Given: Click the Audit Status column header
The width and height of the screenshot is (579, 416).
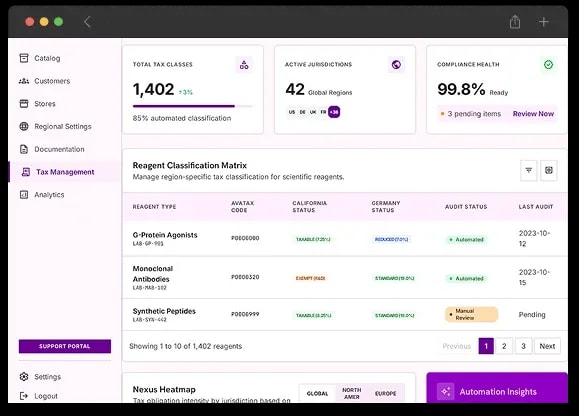Looking at the screenshot, I should click(x=466, y=207).
